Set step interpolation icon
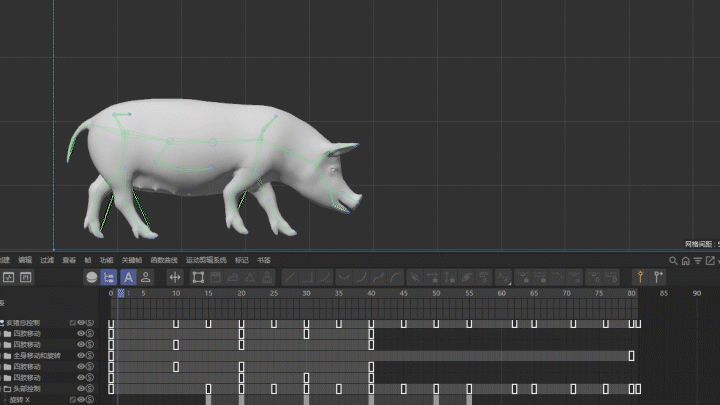This screenshot has height=405, width=720. point(307,277)
